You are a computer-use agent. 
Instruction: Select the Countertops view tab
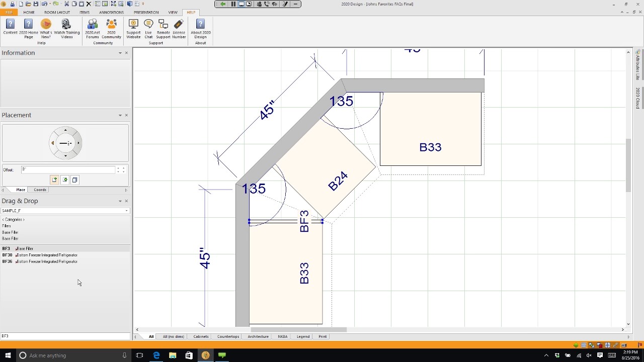(x=228, y=336)
